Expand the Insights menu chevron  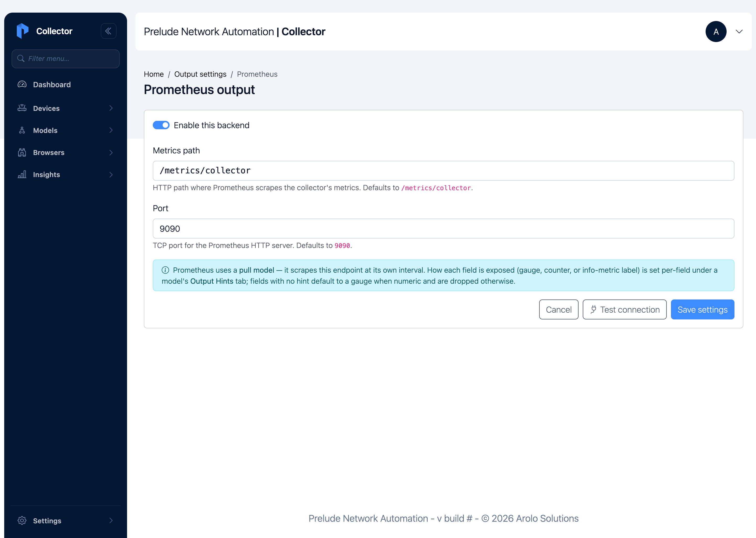click(x=111, y=175)
